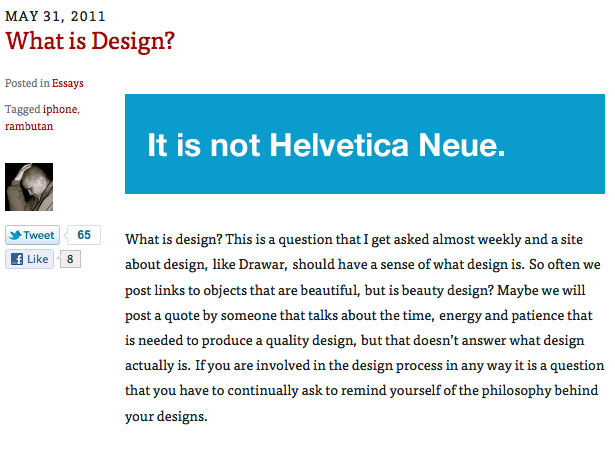
Task: Click the "Posted in" label
Action: 27,83
